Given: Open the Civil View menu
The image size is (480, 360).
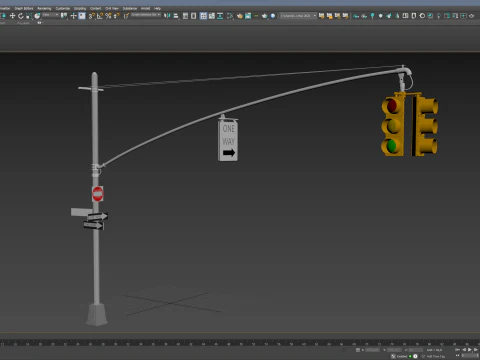Looking at the screenshot, I should click(112, 8).
